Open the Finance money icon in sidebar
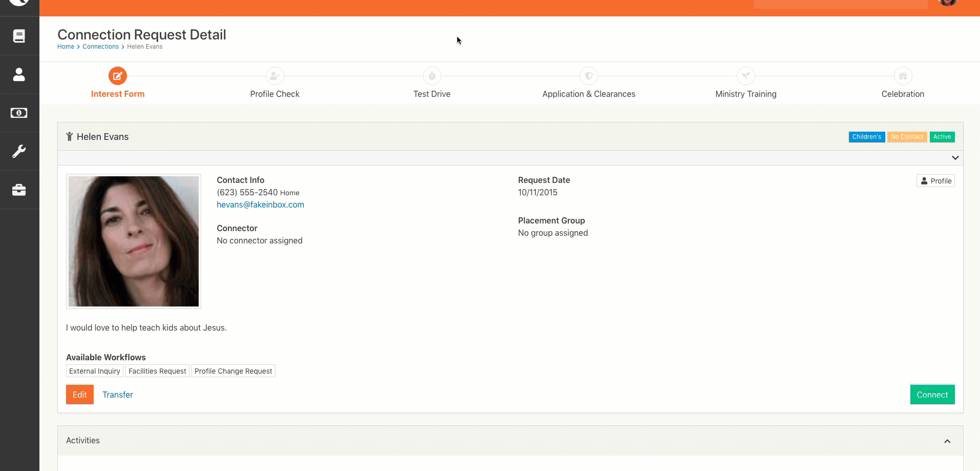This screenshot has height=471, width=980. 19,113
